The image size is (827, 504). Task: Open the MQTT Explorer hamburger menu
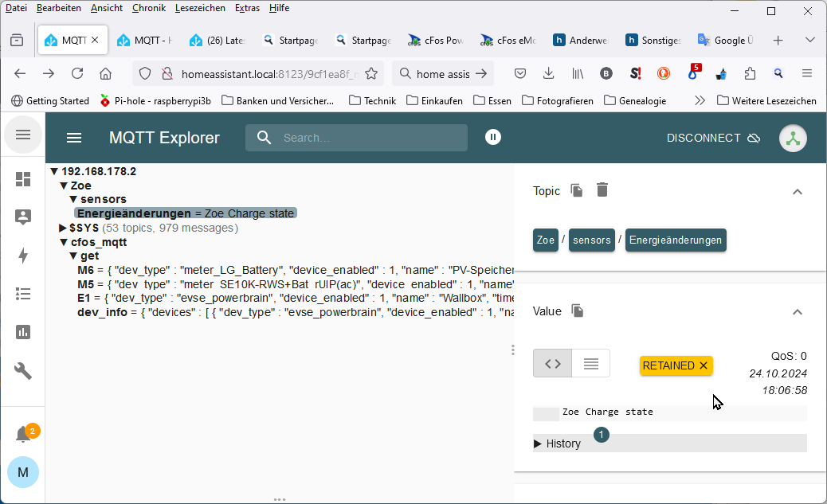(74, 138)
